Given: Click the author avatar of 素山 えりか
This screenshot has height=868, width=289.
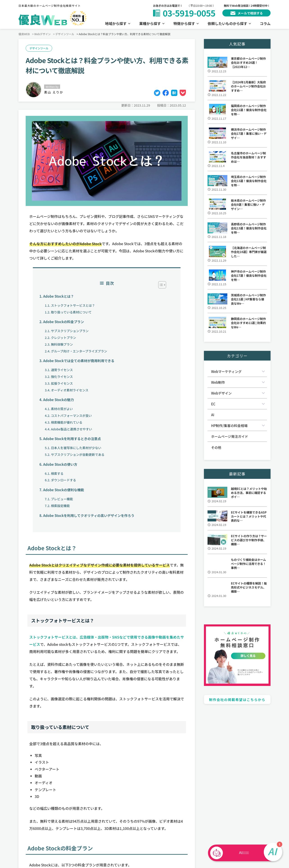Looking at the screenshot, I should [33, 89].
